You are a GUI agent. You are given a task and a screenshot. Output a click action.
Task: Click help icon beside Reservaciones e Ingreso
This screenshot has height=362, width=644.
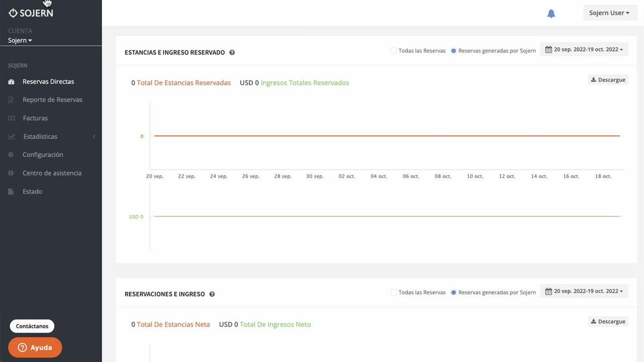[x=212, y=294]
